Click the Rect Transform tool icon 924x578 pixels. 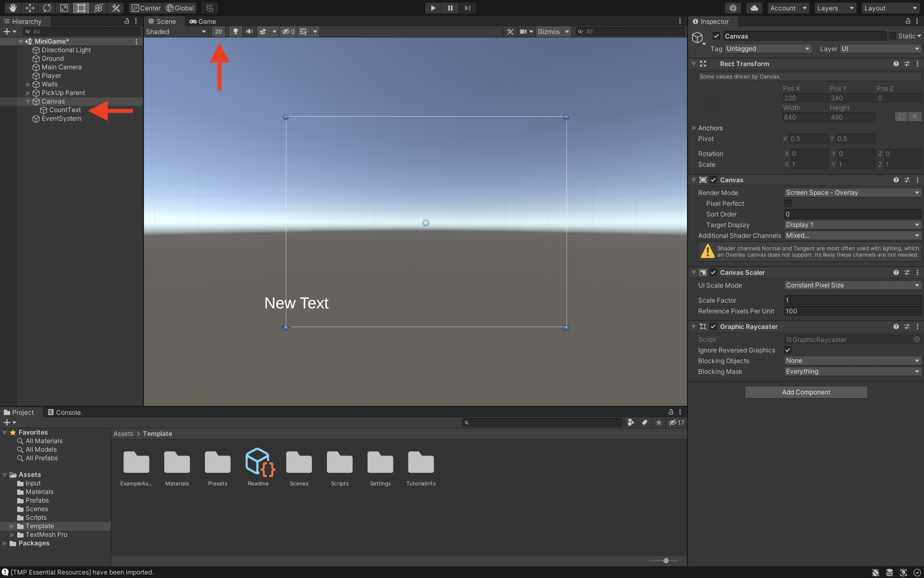[80, 7]
